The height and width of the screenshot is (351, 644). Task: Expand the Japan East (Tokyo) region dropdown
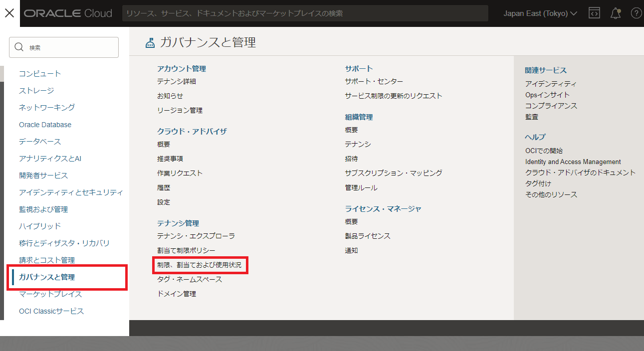click(540, 13)
